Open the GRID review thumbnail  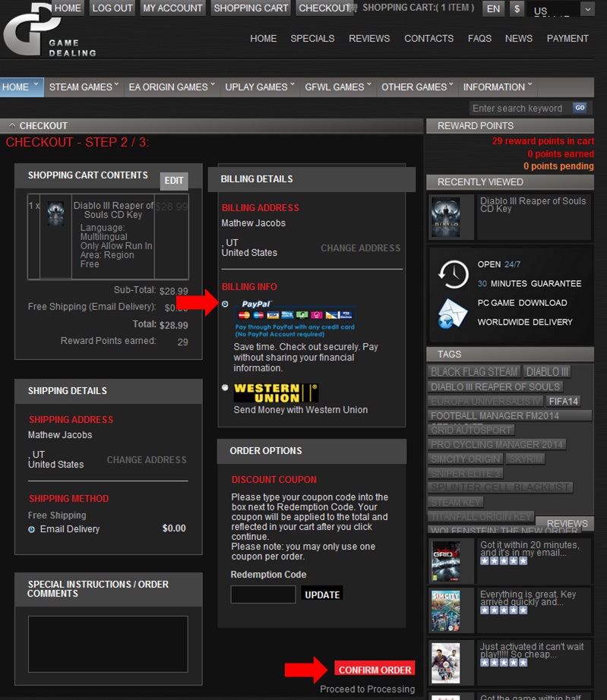click(446, 561)
